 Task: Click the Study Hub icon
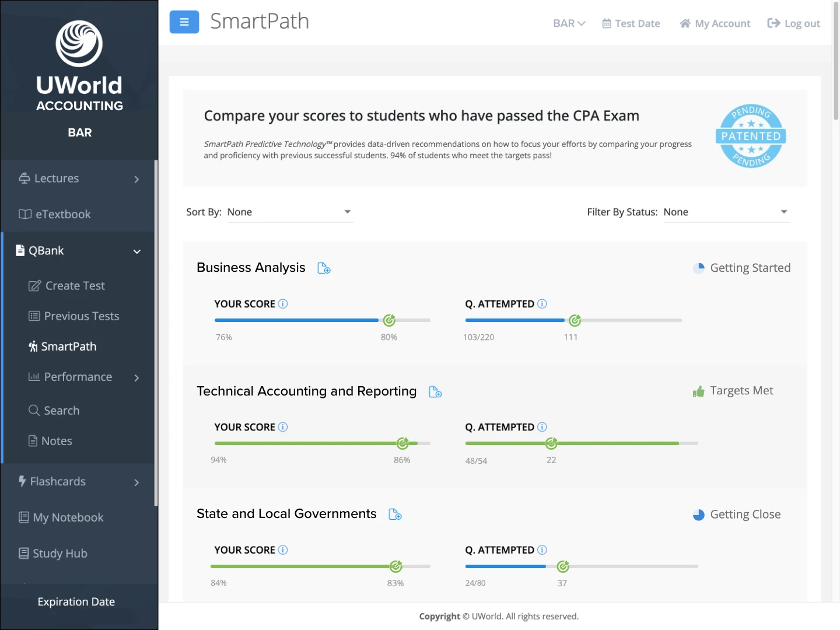(24, 554)
